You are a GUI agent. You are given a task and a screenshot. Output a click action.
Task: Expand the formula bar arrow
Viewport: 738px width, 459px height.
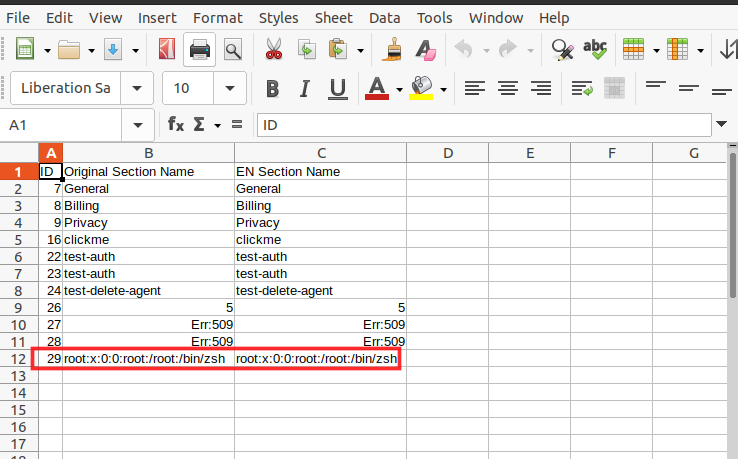coord(721,124)
